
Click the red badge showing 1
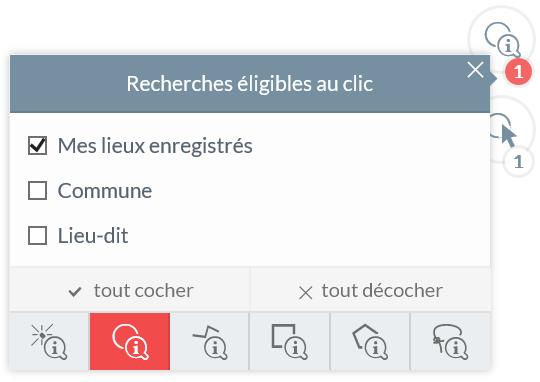(518, 72)
